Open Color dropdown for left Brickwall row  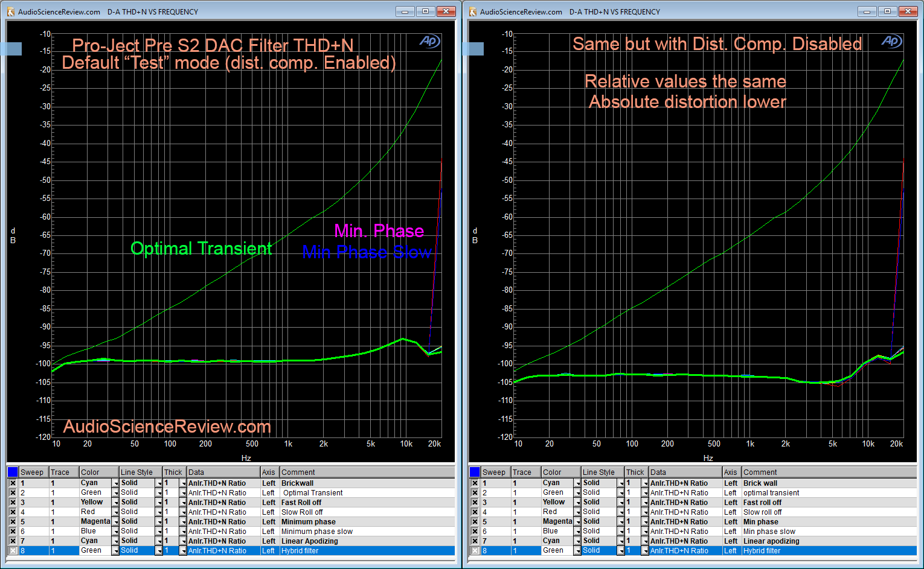pos(115,483)
